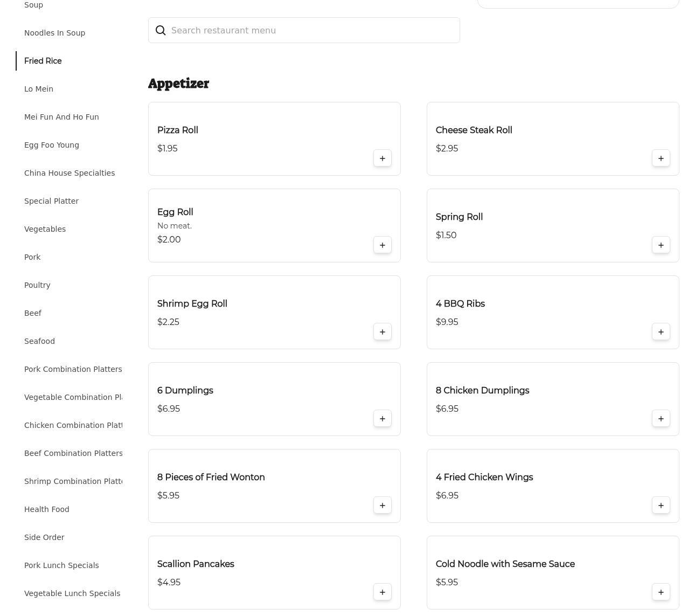695x616 pixels.
Task: Add 4 BBQ Ribs via plus icon
Action: point(661,332)
